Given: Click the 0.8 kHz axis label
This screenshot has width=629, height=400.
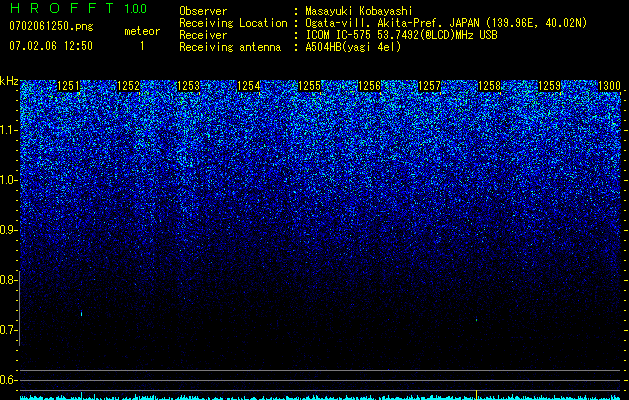Looking at the screenshot, I should tap(8, 280).
